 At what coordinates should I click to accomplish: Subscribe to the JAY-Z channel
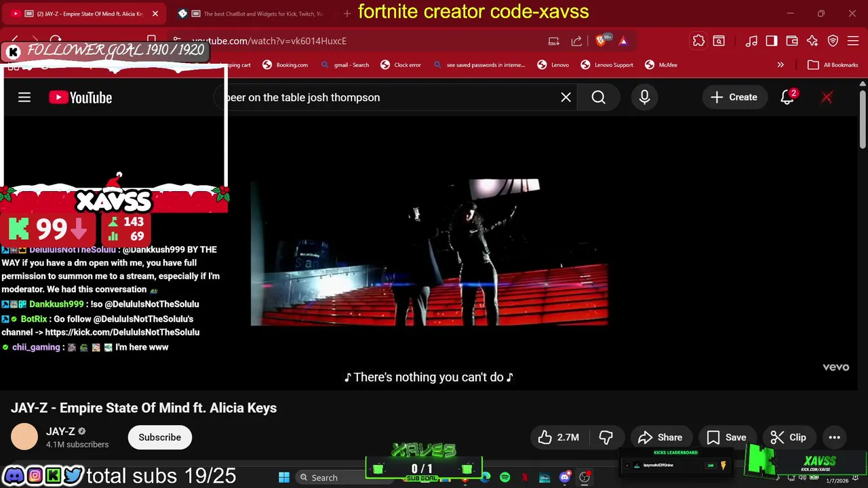pyautogui.click(x=159, y=437)
